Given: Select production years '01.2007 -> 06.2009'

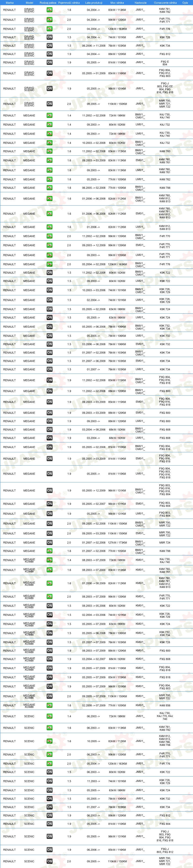Looking at the screenshot, I should click(x=94, y=361).
